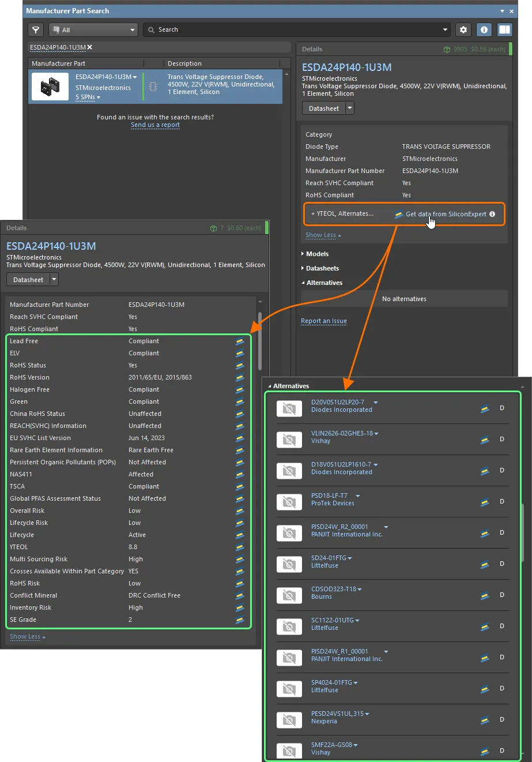Open the ESDA24P140-1U3M part name dropdown in results
532x762 pixels.
coord(135,77)
